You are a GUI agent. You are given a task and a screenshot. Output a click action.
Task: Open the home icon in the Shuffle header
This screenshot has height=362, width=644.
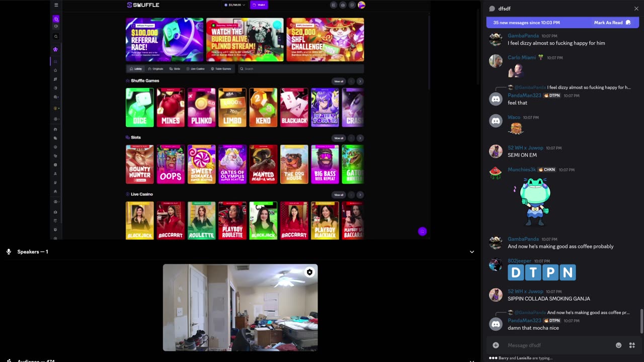coord(343,5)
